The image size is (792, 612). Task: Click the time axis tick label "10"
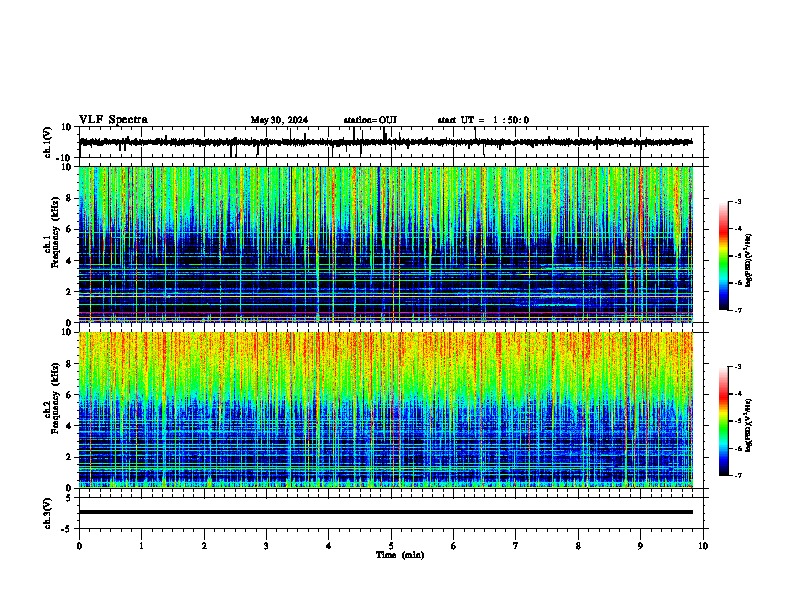[703, 546]
